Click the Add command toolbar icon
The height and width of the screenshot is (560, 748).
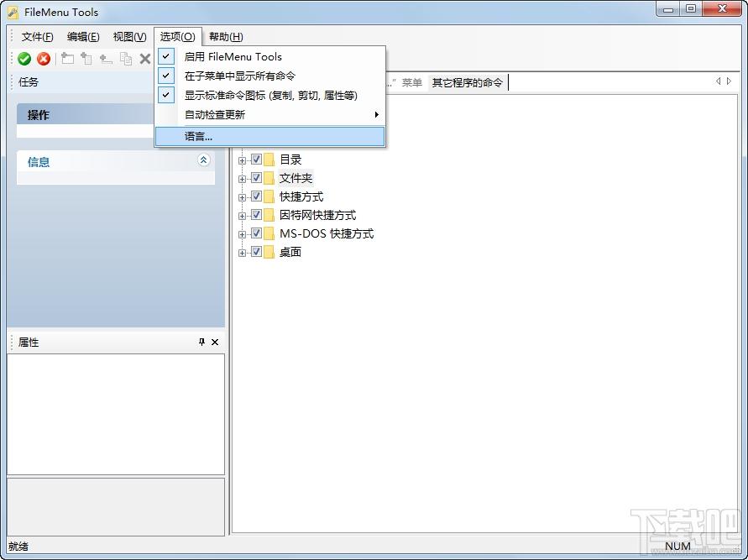coord(68,59)
